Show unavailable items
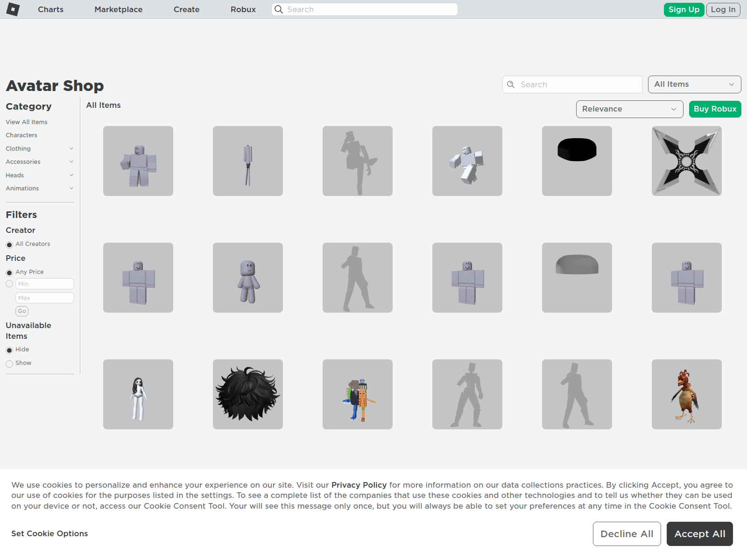Screen dimensions: 747x560 click(9, 363)
